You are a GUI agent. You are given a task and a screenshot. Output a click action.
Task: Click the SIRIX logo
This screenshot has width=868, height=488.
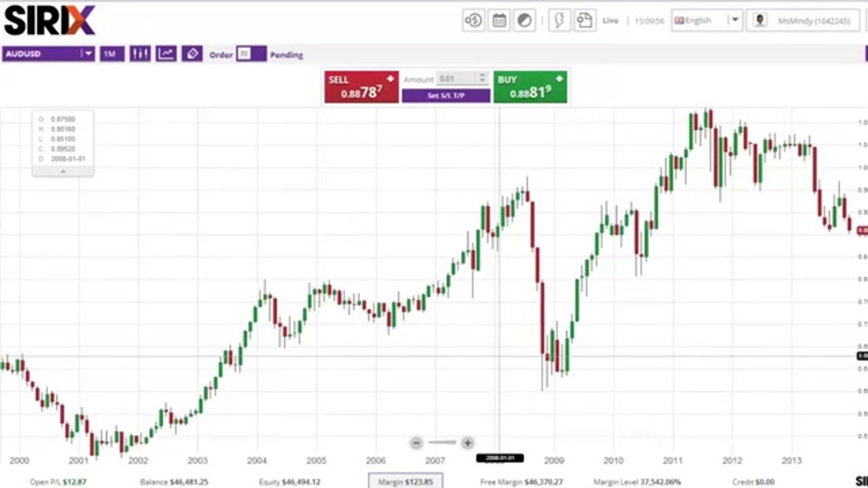coord(50,20)
